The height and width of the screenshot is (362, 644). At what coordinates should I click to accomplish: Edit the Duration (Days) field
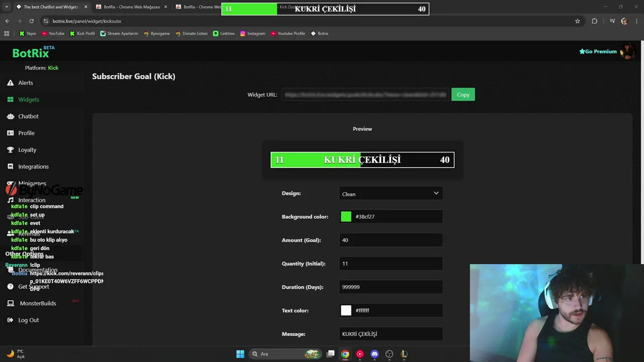point(391,287)
